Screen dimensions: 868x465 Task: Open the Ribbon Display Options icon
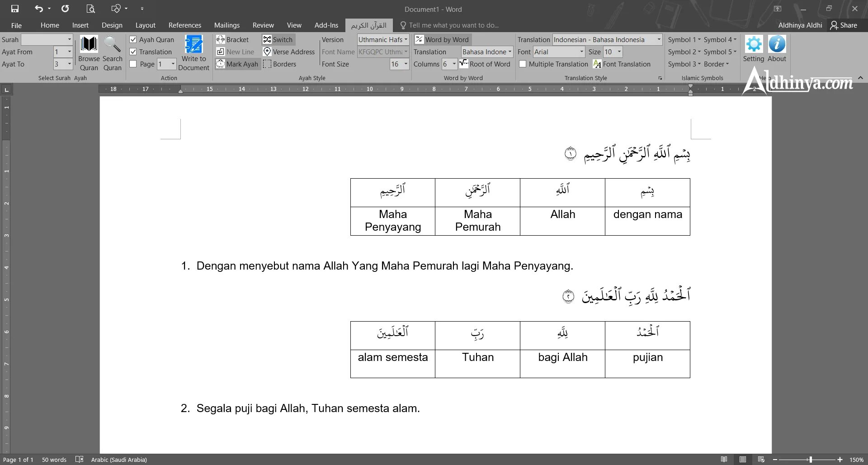(x=778, y=9)
